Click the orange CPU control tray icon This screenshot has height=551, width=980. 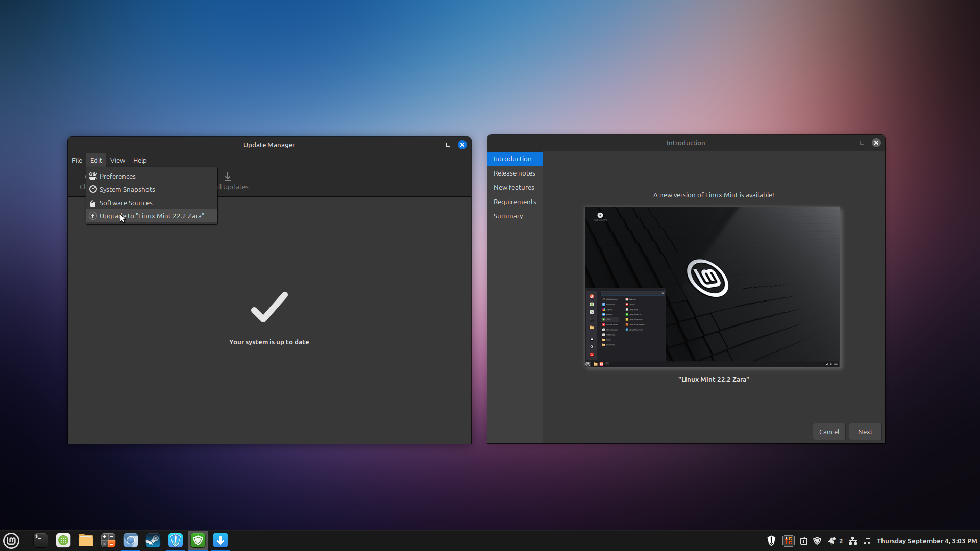[789, 541]
